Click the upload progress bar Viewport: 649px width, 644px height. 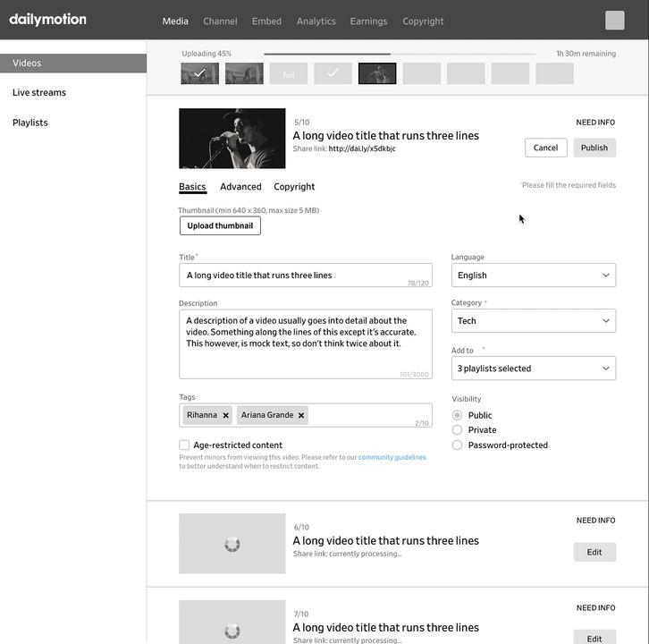coord(400,54)
